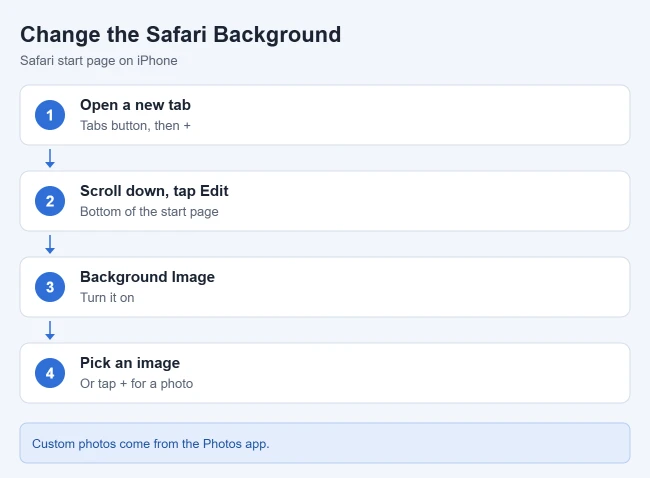Image resolution: width=650 pixels, height=478 pixels.
Task: Select the 'Pick an image' step title
Action: pos(130,363)
